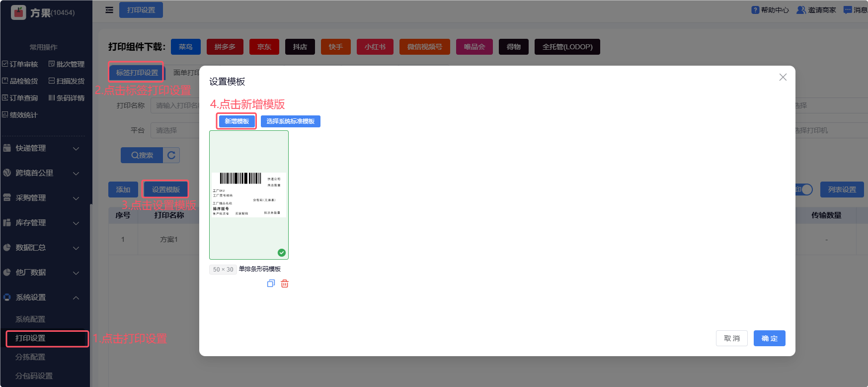868x387 pixels.
Task: Download 小红书 print component
Action: 375,47
